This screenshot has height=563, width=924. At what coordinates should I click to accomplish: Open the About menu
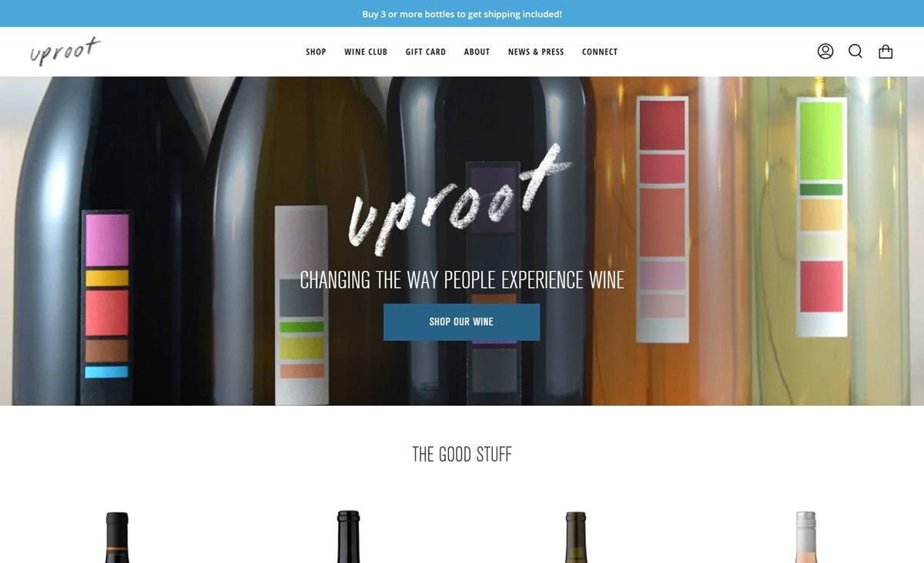coord(477,52)
